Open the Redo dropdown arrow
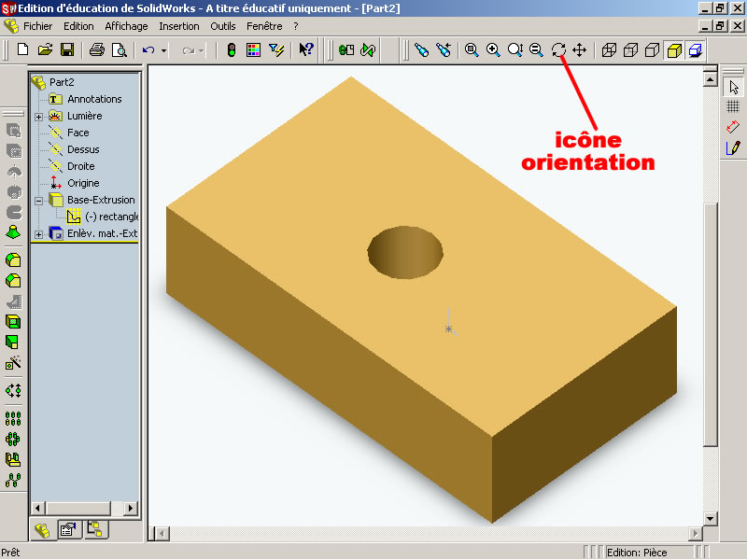The height and width of the screenshot is (560, 747). (202, 50)
